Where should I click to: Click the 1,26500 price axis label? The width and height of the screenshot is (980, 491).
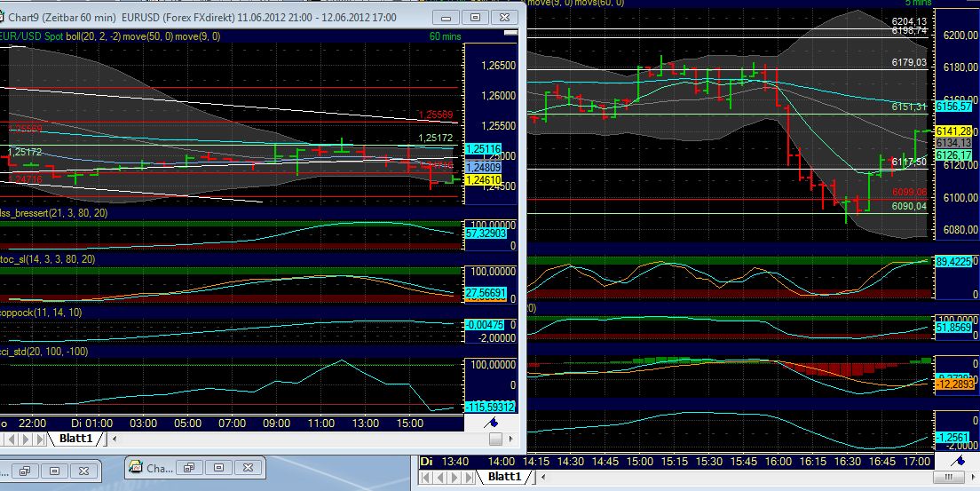pyautogui.click(x=498, y=65)
